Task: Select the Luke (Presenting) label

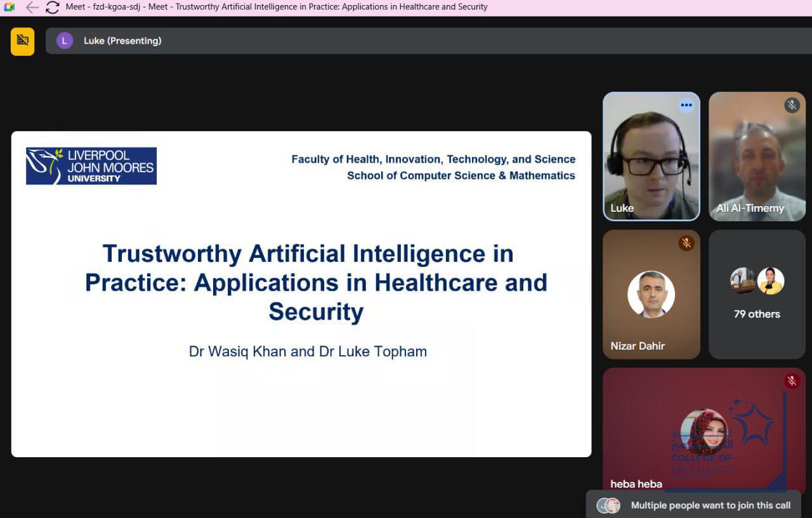Action: point(122,41)
